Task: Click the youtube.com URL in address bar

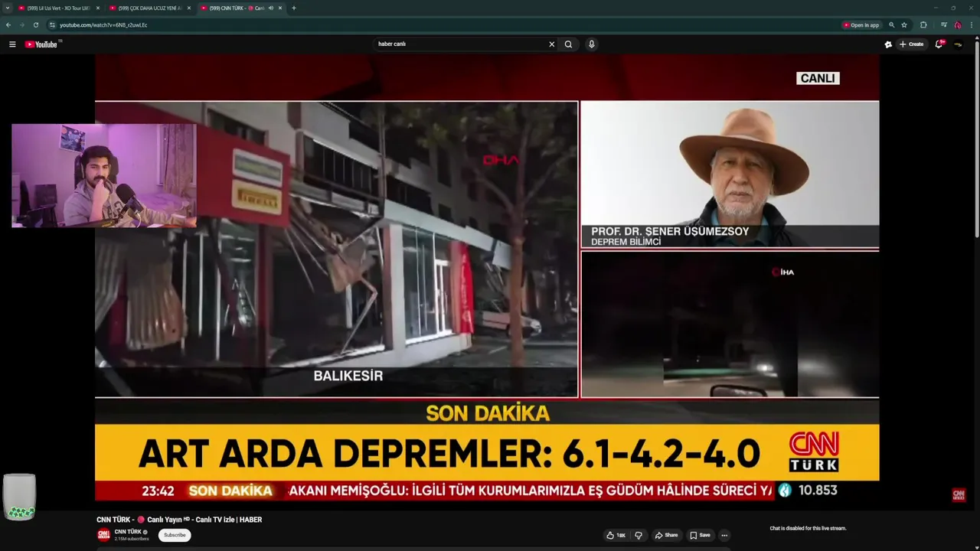Action: point(103,24)
